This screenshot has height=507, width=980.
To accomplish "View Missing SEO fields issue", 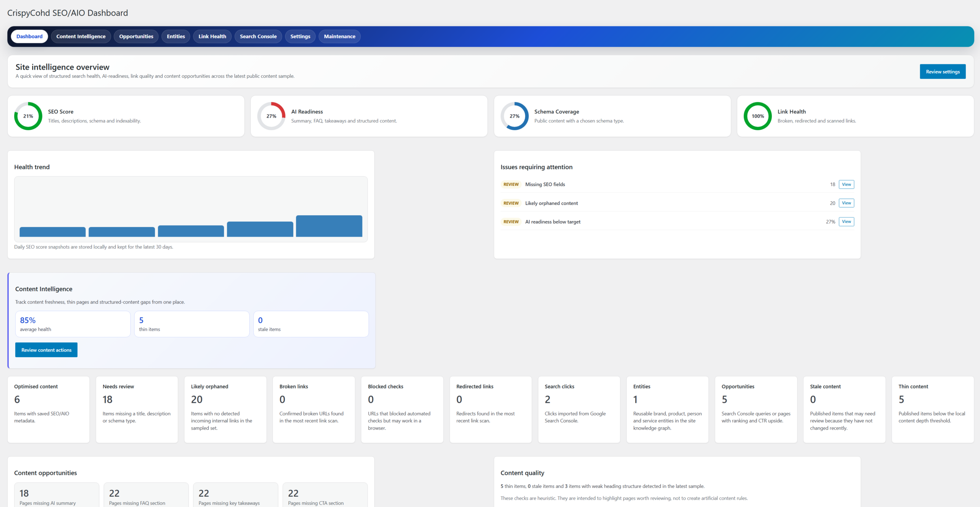I will coord(846,184).
